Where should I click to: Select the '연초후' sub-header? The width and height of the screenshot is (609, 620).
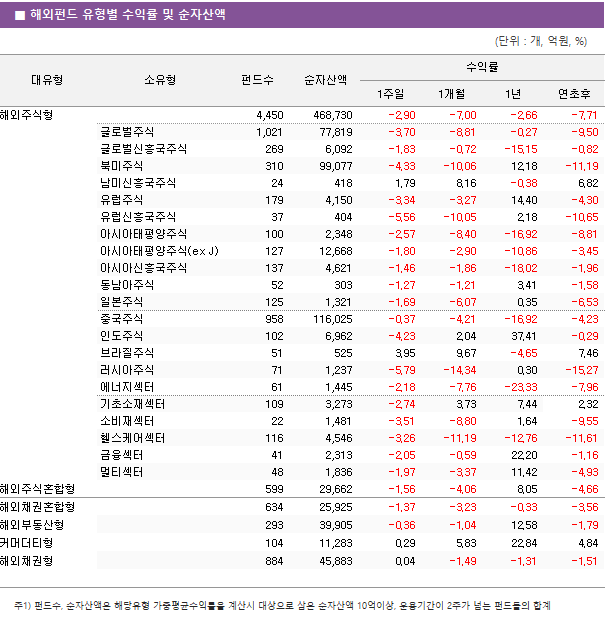tap(574, 94)
